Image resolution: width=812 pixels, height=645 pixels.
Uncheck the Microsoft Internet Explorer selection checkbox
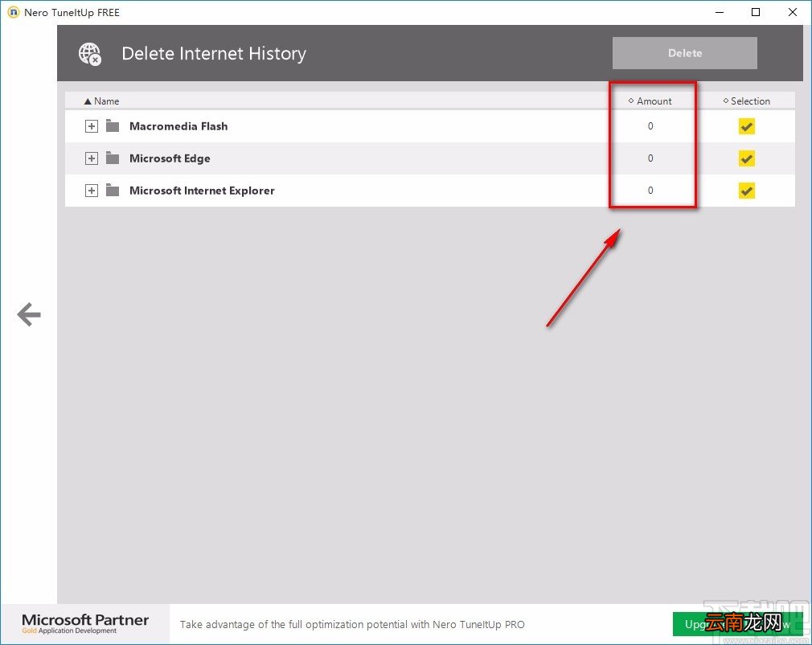coord(746,191)
